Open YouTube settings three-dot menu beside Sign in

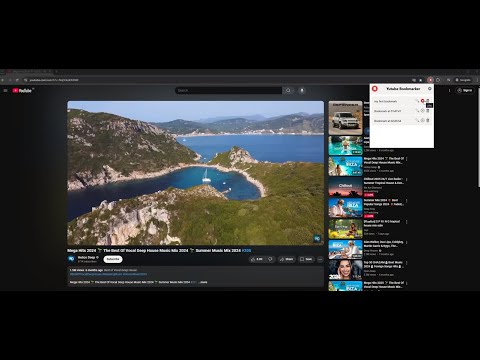click(449, 90)
